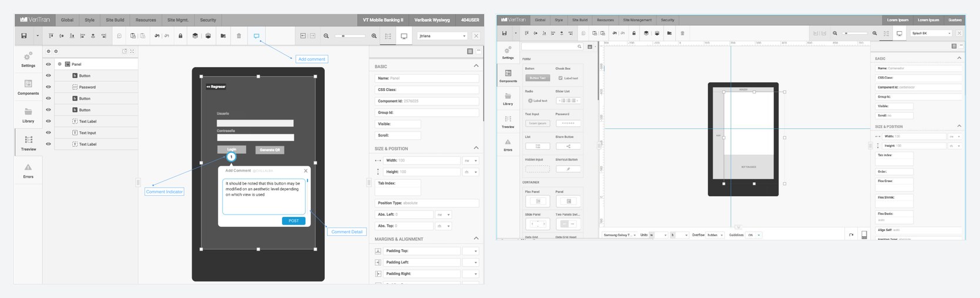The image size is (980, 298).
Task: Click fullscreen expand icon atop tree panel
Action: click(x=132, y=51)
